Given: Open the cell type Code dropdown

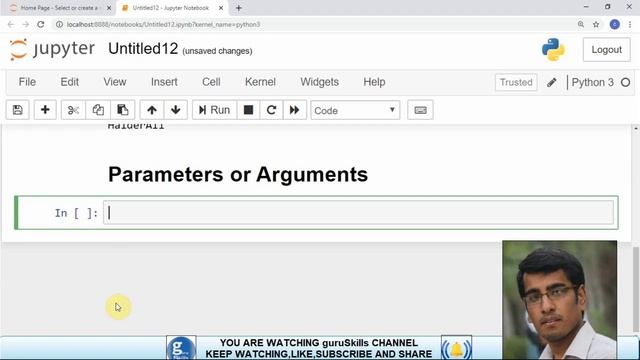Looking at the screenshot, I should point(355,110).
